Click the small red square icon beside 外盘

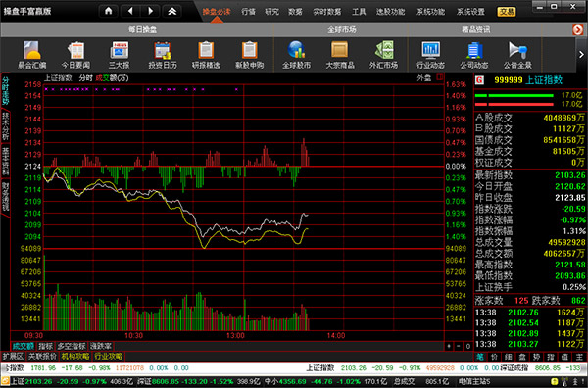coord(439,77)
